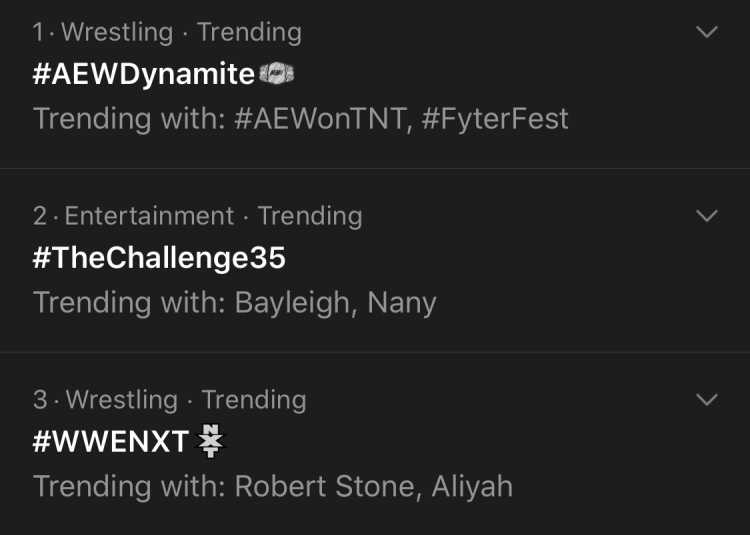Click the NXT logo emoji icon
This screenshot has height=535, width=750.
(210, 441)
